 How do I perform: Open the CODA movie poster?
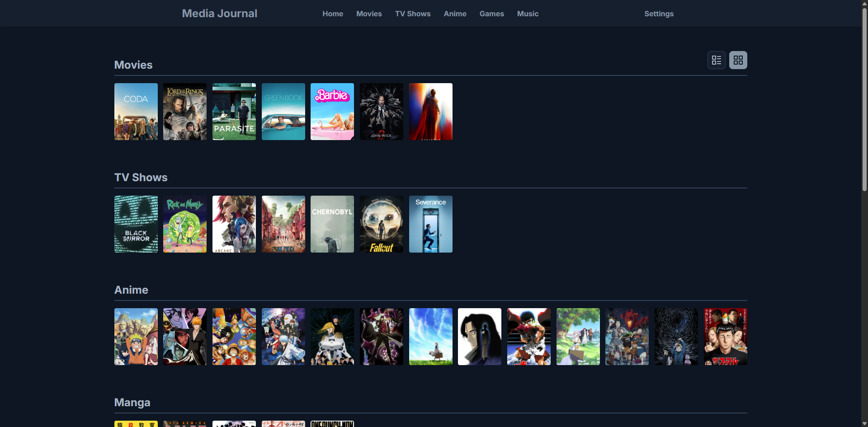pos(136,112)
